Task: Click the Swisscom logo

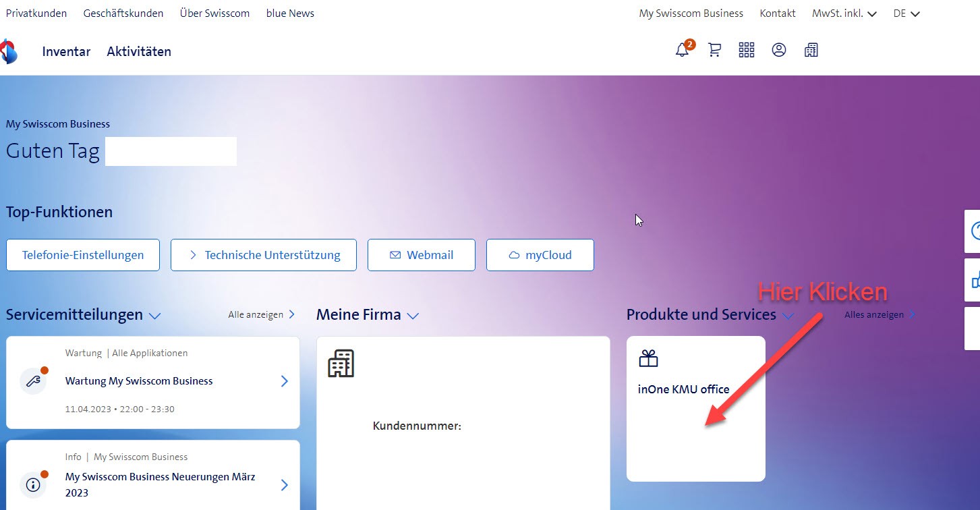Action: [x=9, y=51]
